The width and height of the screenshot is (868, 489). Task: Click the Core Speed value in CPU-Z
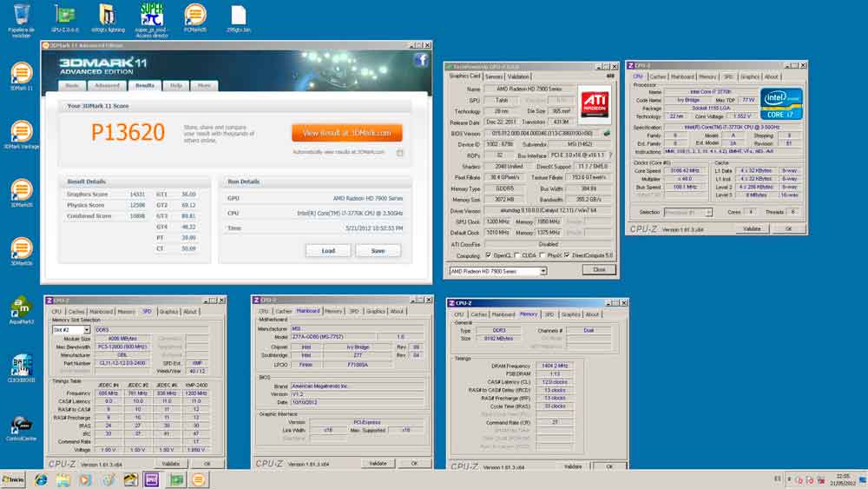point(685,170)
